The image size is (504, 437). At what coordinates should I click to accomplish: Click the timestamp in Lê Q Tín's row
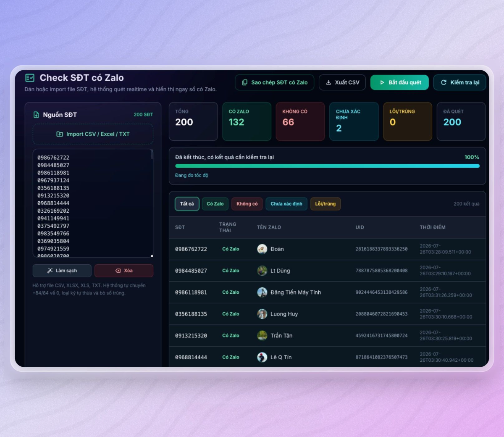click(446, 357)
